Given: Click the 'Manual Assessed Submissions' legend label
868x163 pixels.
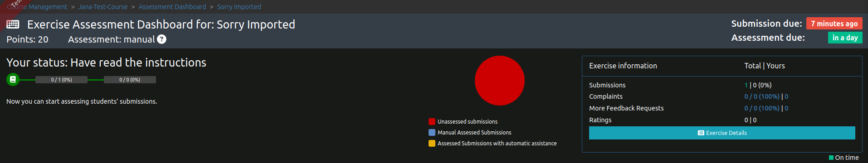Looking at the screenshot, I should [474, 132].
